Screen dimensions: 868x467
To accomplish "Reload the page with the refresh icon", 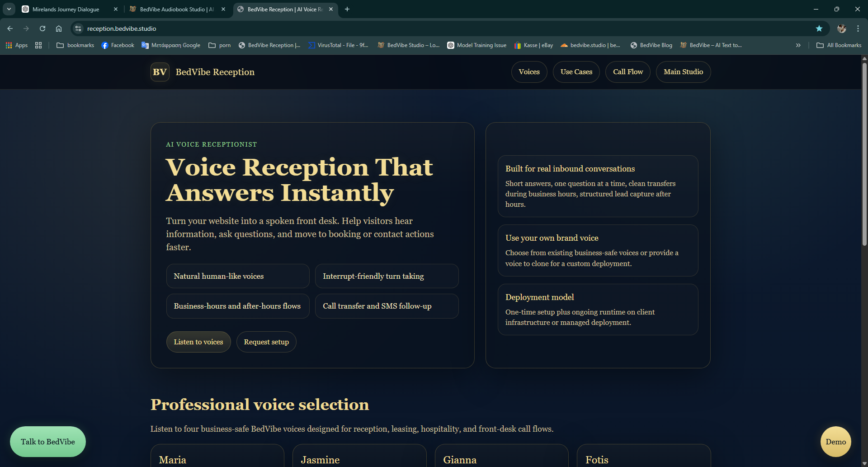I will 42,29.
